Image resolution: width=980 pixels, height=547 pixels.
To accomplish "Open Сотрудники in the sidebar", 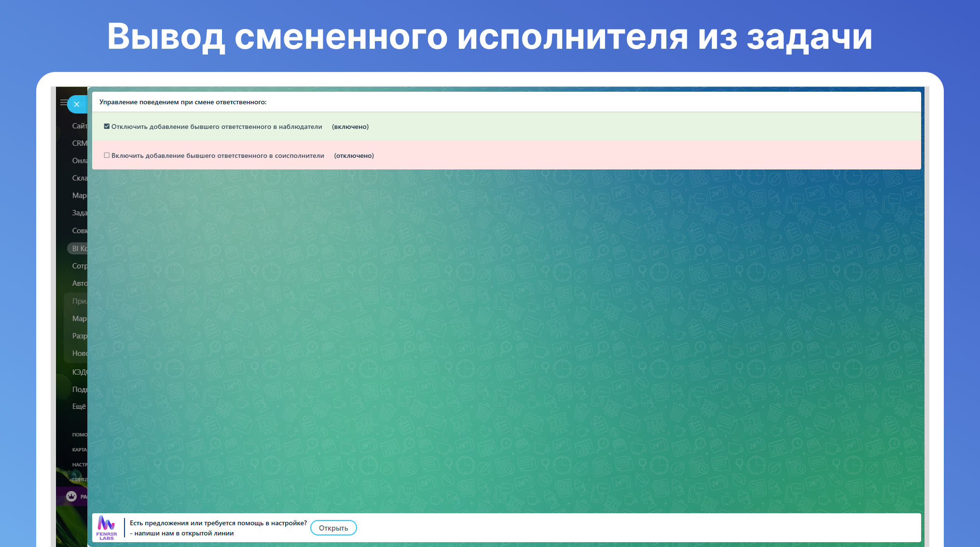I will [79, 266].
